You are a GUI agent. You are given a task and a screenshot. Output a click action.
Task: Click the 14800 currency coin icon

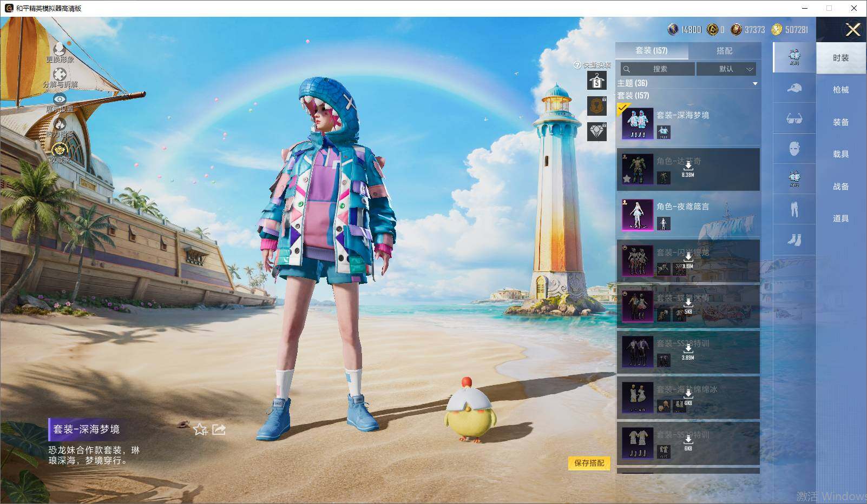click(673, 29)
